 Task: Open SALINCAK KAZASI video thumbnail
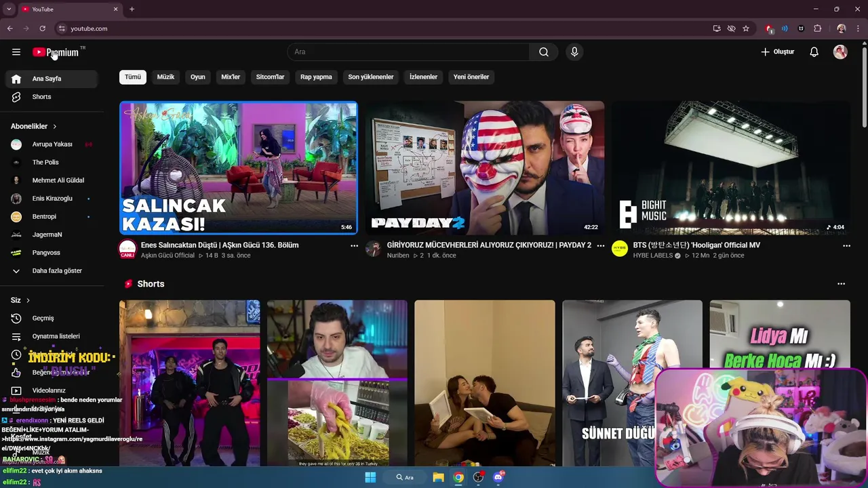click(239, 168)
